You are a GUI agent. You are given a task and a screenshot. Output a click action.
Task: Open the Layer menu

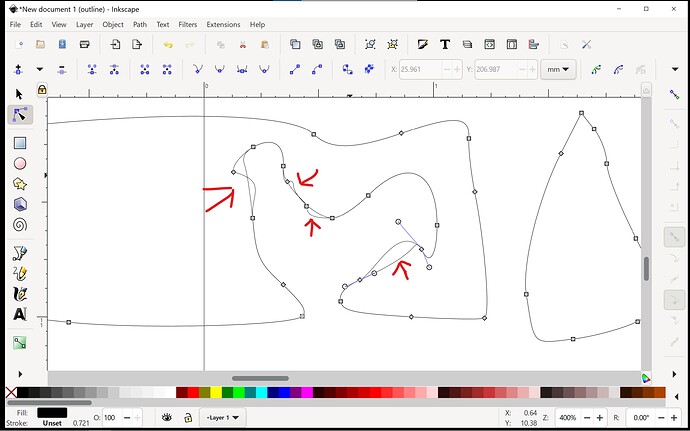pos(84,25)
